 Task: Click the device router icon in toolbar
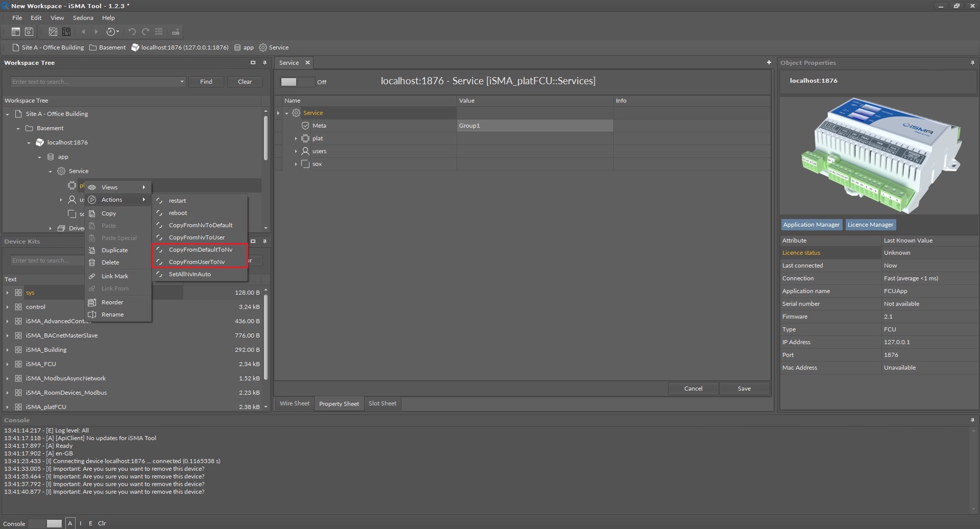point(175,32)
